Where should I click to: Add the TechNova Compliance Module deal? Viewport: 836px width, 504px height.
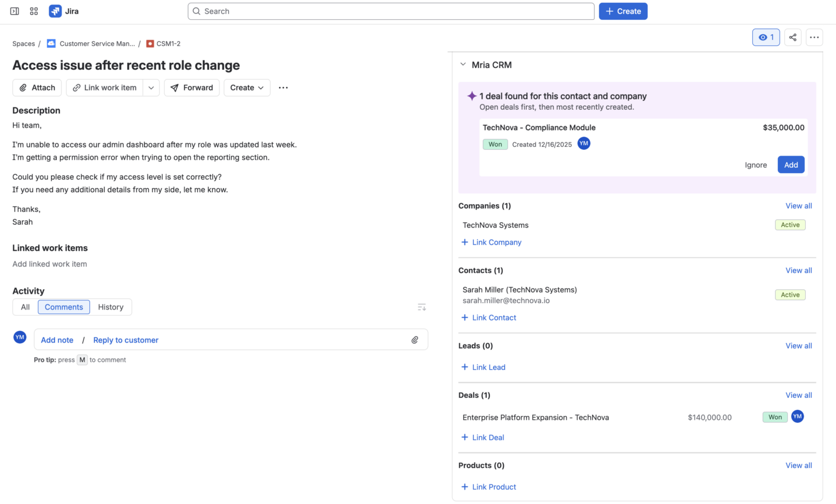791,165
